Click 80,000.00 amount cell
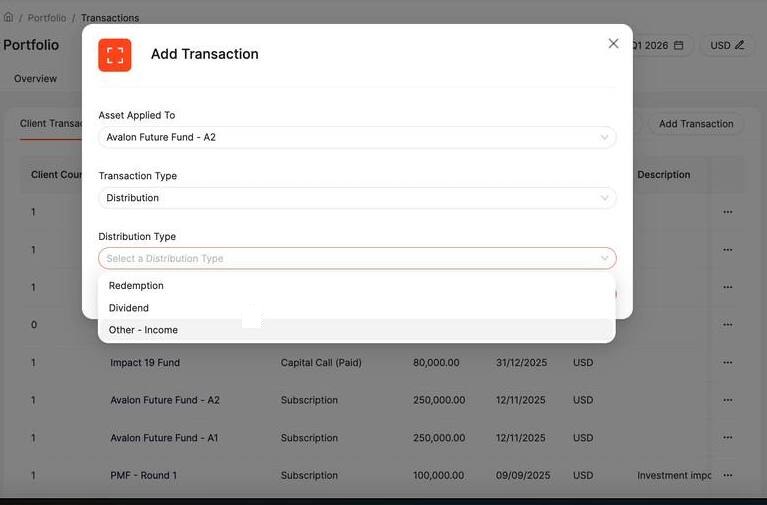The image size is (767, 505). (436, 363)
